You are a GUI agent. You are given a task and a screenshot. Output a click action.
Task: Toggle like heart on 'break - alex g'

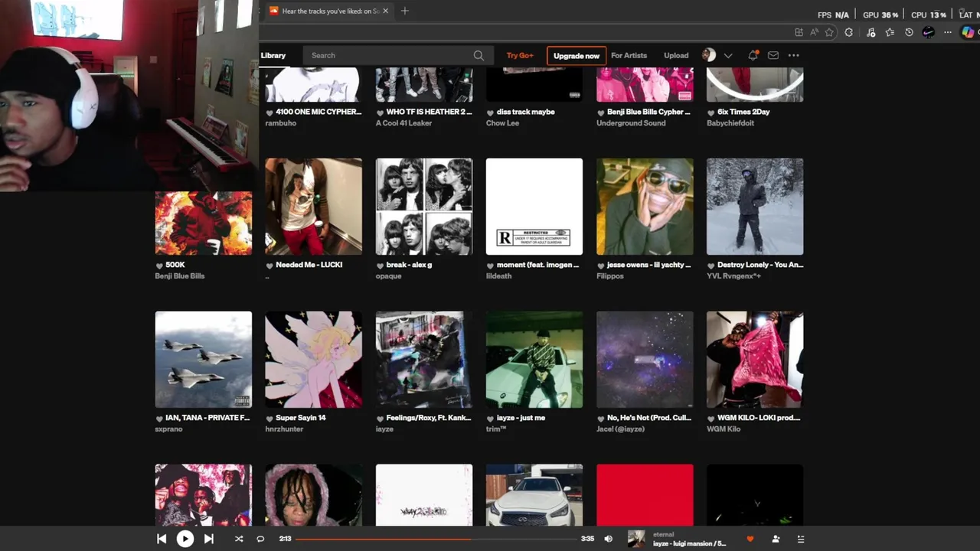coord(380,266)
